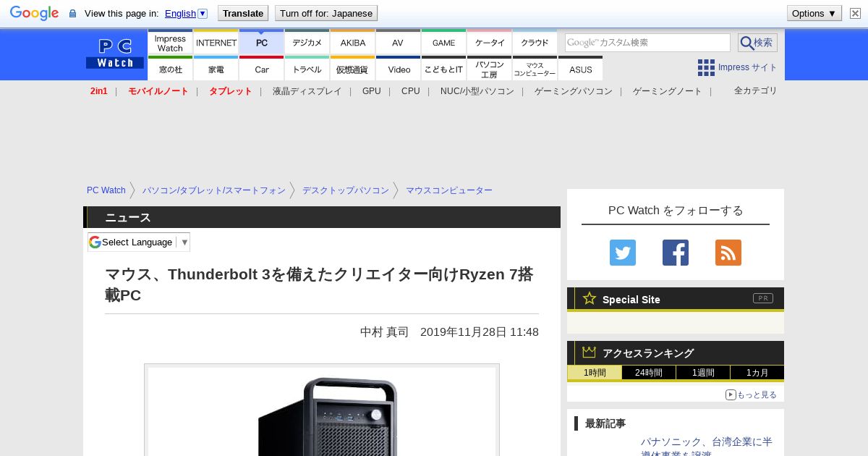Viewport: 868px width, 456px height.
Task: Open the CPU category link
Action: point(411,91)
